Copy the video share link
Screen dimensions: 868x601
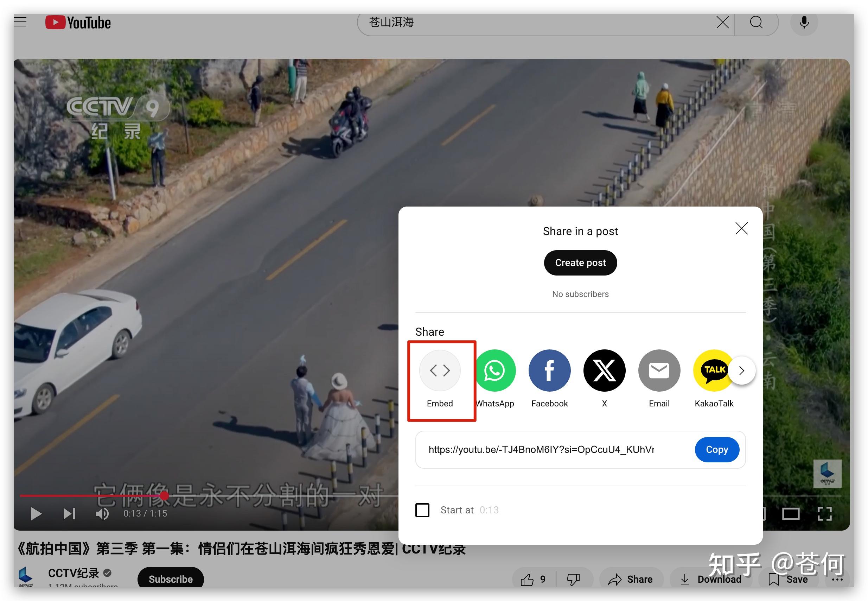click(717, 449)
